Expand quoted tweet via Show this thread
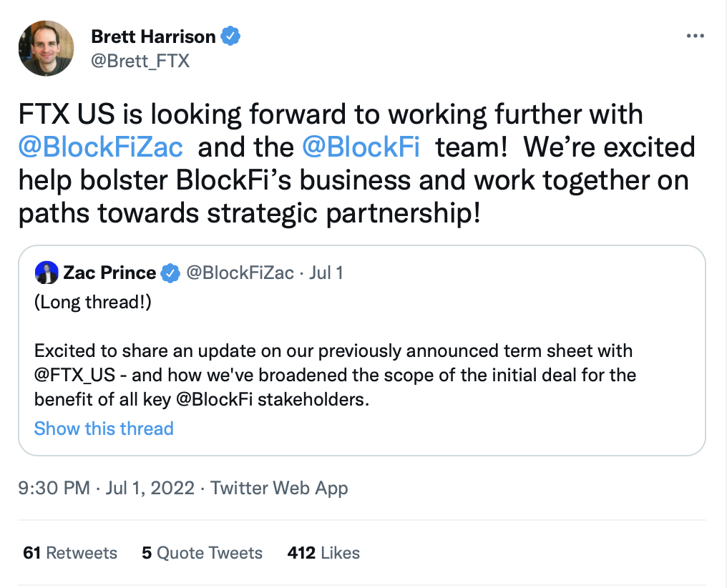The width and height of the screenshot is (727, 588). 104,428
